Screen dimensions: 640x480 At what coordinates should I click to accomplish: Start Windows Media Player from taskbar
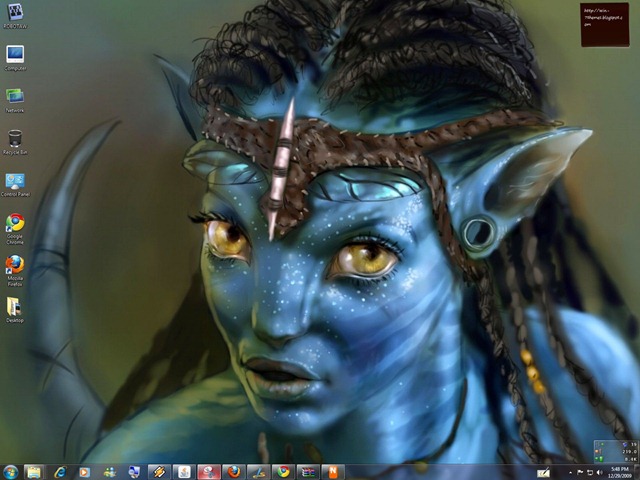[84, 472]
